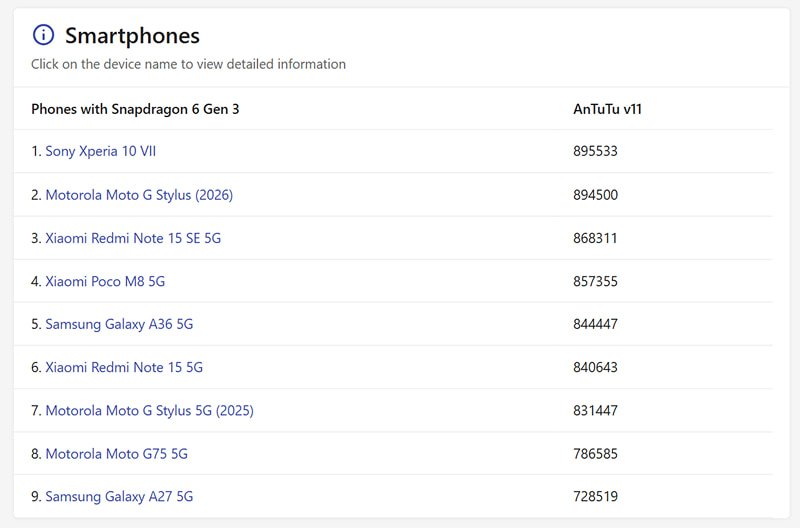View Motorola Moto G75 5G details
This screenshot has height=528, width=800.
coord(117,454)
